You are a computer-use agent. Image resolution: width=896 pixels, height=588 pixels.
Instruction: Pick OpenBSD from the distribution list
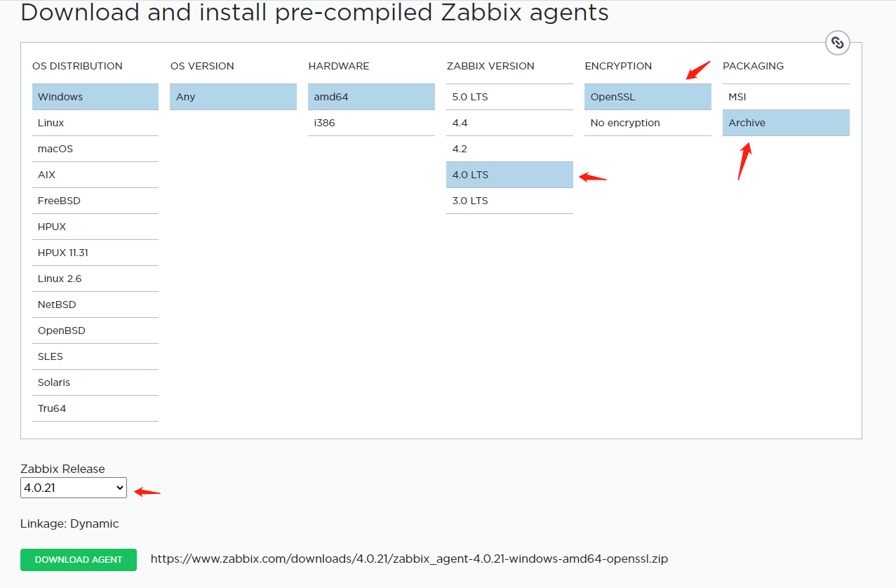pyautogui.click(x=95, y=330)
